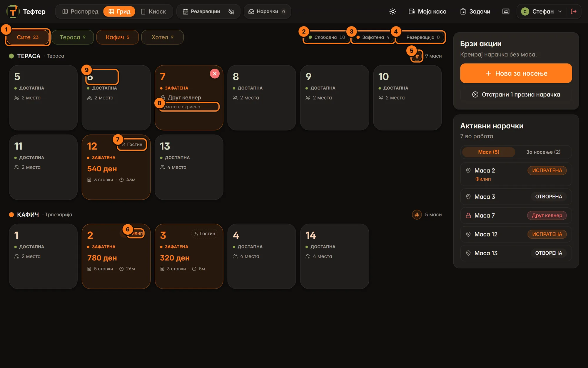Toggle hidden reservations eye-off icon
The width and height of the screenshot is (588, 368).
231,11
